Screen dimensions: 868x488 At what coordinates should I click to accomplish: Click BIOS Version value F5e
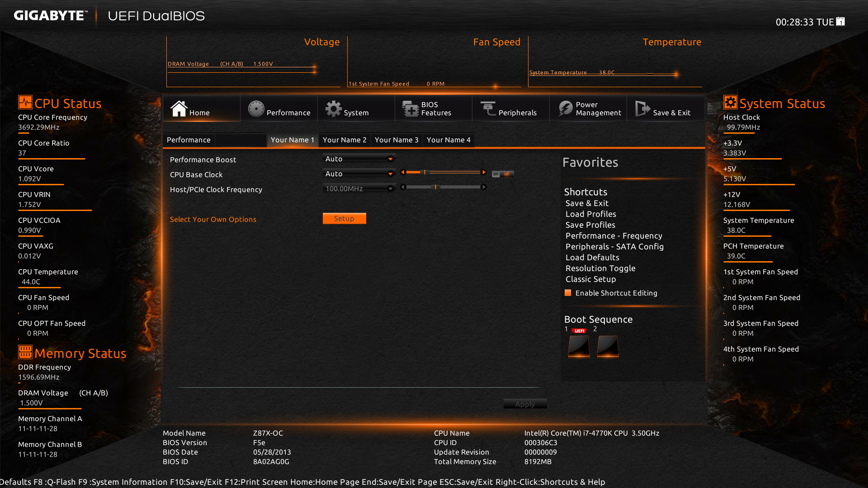259,443
